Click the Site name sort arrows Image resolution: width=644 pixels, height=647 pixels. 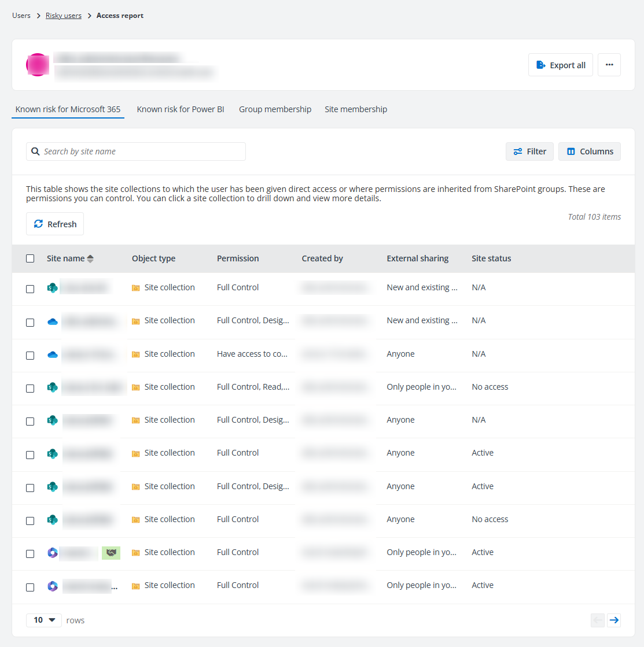click(x=90, y=258)
